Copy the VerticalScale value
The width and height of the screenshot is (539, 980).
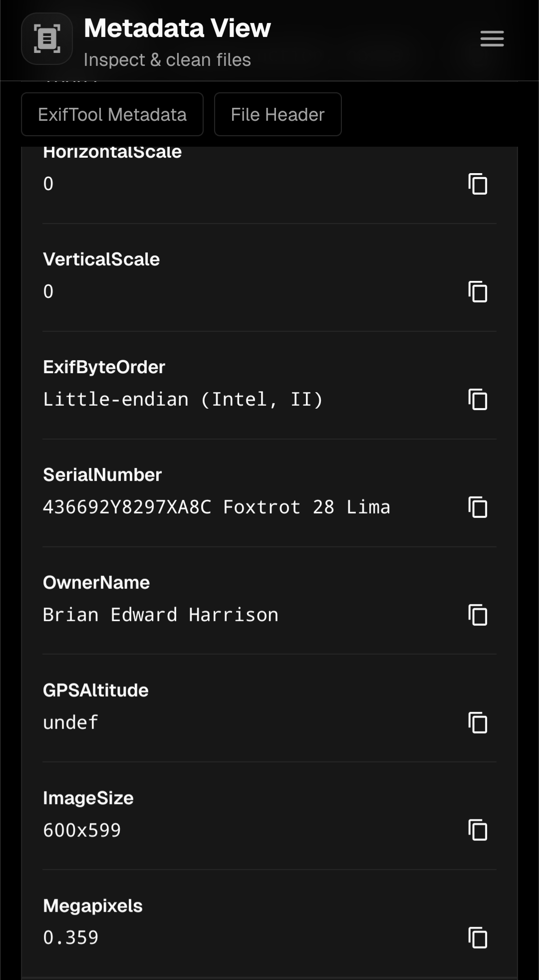click(478, 292)
